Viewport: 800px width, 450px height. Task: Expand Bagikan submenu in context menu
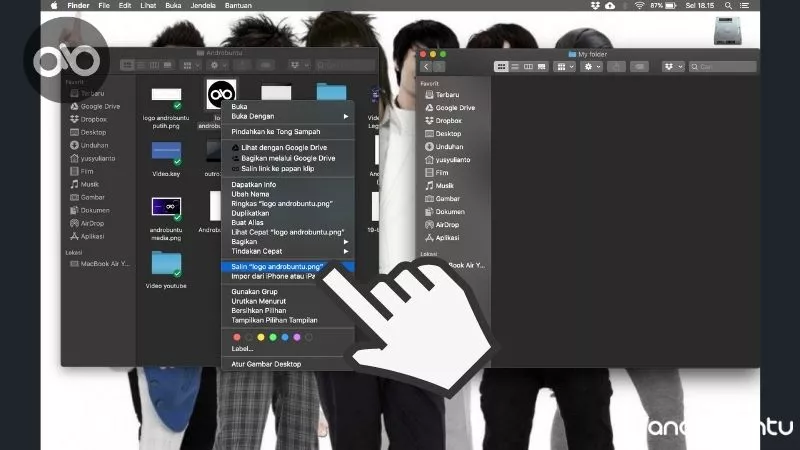coord(288,242)
